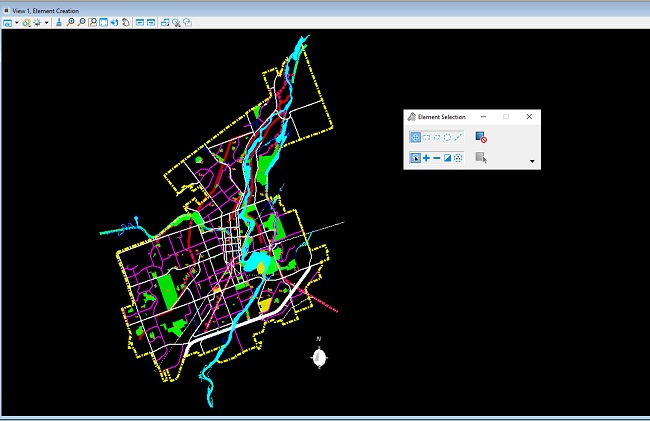Toggle the Individual selection method

415,137
